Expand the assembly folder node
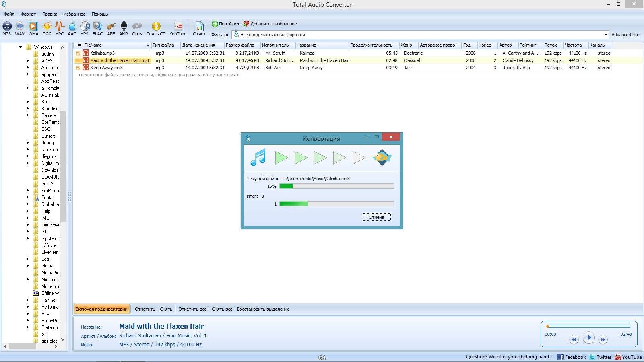This screenshot has height=362, width=644. [x=27, y=88]
